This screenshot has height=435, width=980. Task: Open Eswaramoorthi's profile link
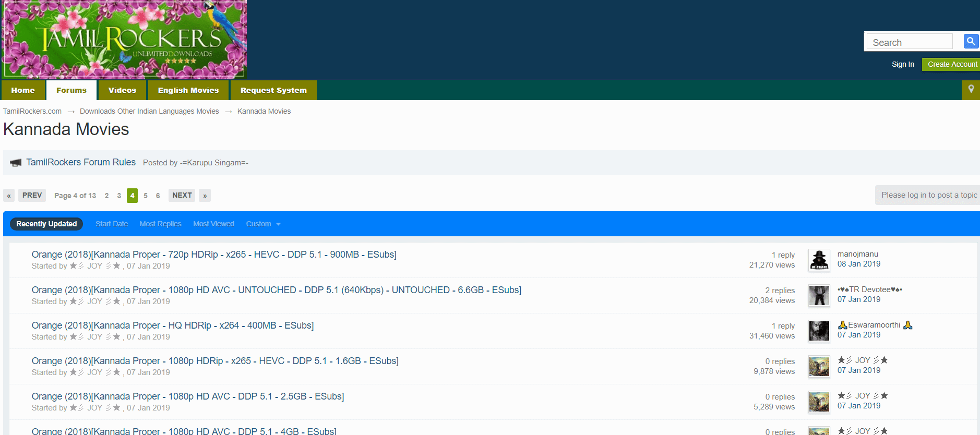875,325
